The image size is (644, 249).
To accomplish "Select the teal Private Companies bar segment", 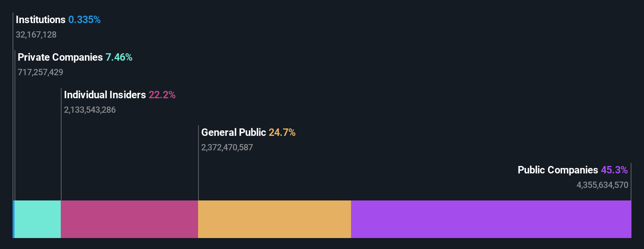I will 38,219.
